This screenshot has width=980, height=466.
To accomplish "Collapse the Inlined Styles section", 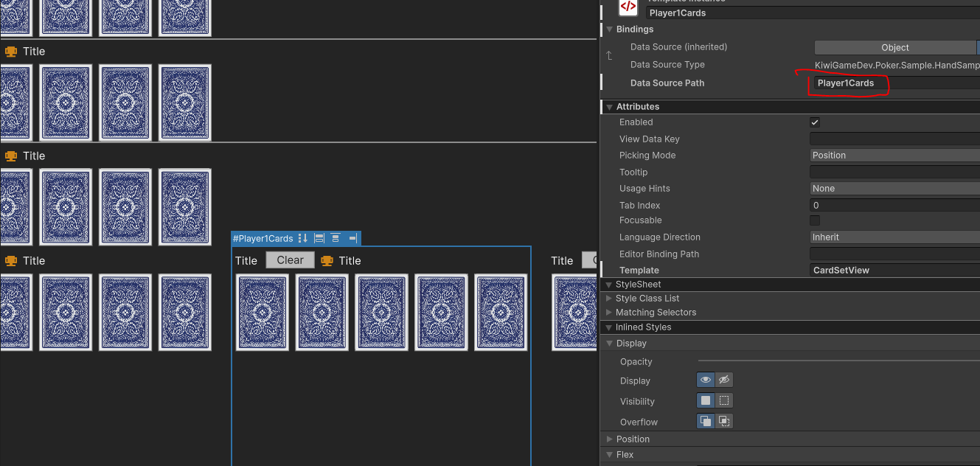I will pyautogui.click(x=608, y=327).
